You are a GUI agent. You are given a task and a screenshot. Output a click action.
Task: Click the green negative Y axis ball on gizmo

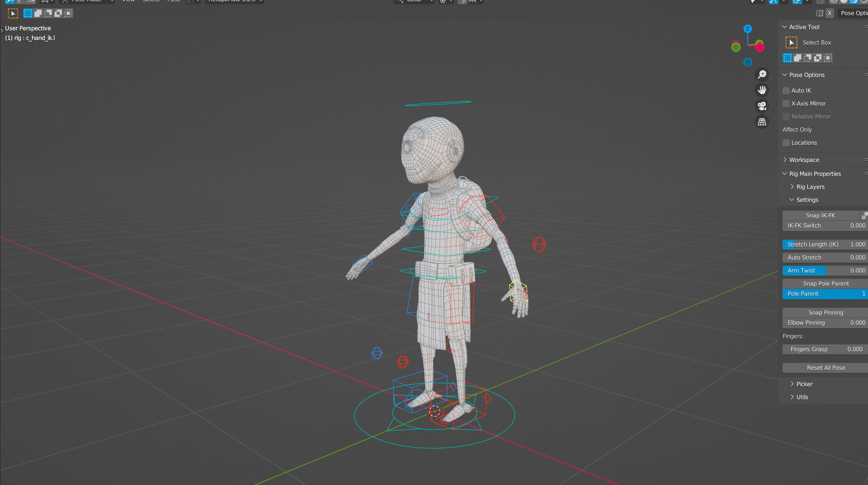[x=736, y=48]
